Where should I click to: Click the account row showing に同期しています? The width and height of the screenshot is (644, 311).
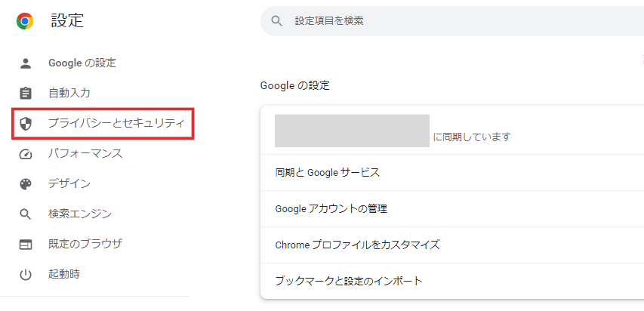point(451,131)
